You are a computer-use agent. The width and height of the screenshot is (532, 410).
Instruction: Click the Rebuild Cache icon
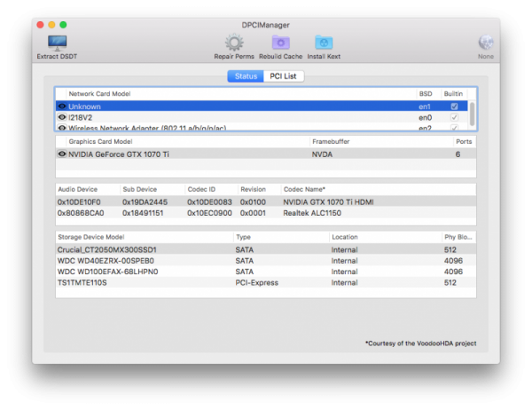(280, 42)
